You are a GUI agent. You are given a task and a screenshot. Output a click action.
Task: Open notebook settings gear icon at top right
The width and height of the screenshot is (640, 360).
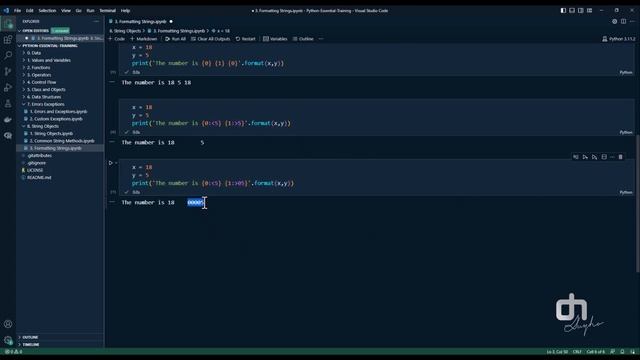pyautogui.click(x=614, y=21)
